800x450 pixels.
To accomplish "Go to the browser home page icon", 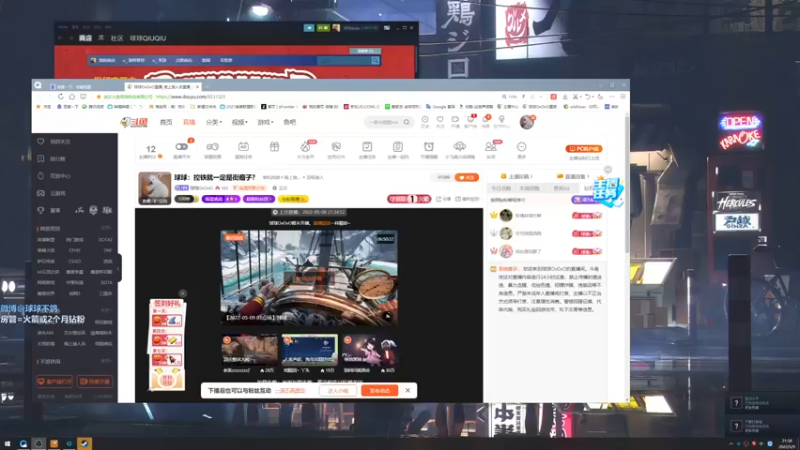I will coord(72,96).
